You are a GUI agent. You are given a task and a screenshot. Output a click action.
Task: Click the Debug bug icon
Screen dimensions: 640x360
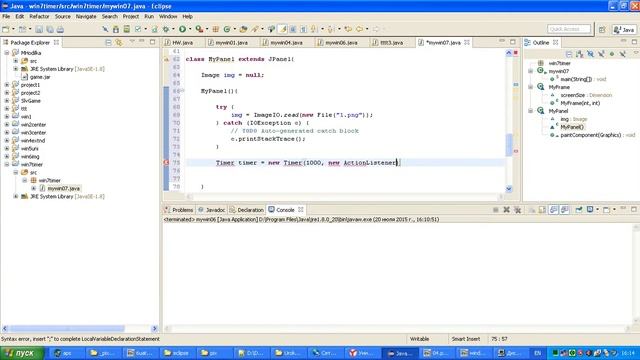pyautogui.click(x=166, y=29)
